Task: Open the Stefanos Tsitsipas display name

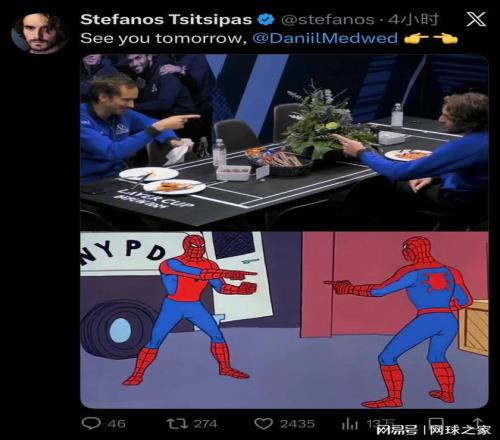Action: tap(166, 20)
